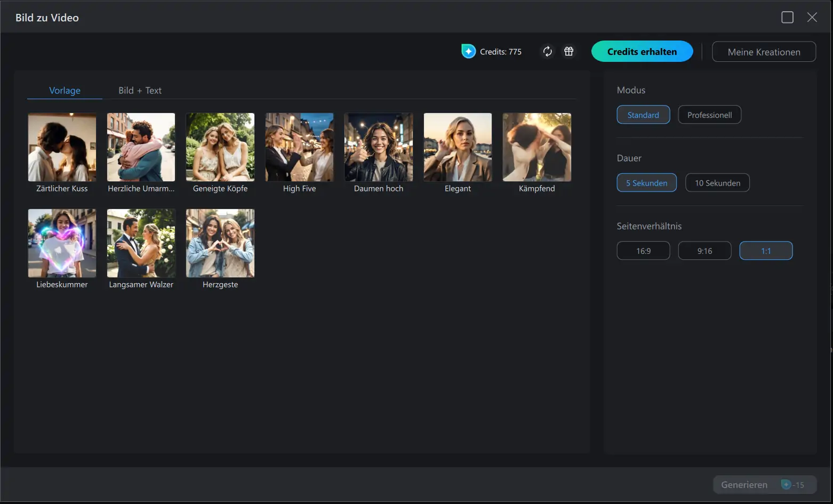Choose the Herzgeste template thumbnail

point(220,243)
